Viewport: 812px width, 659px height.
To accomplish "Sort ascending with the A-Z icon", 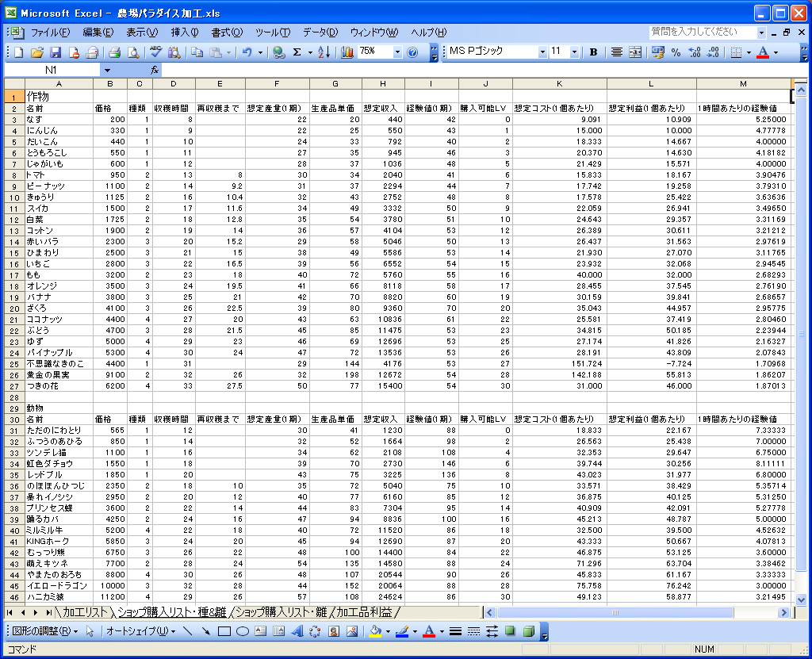I will click(x=324, y=52).
